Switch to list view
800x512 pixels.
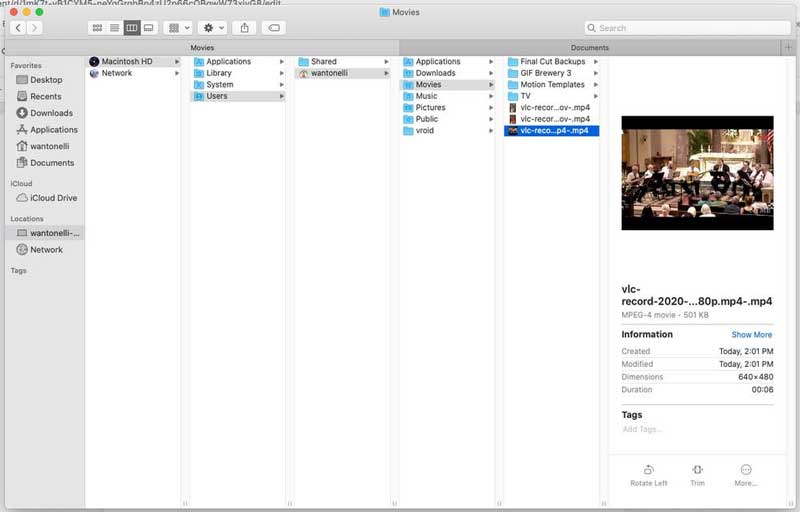point(114,28)
